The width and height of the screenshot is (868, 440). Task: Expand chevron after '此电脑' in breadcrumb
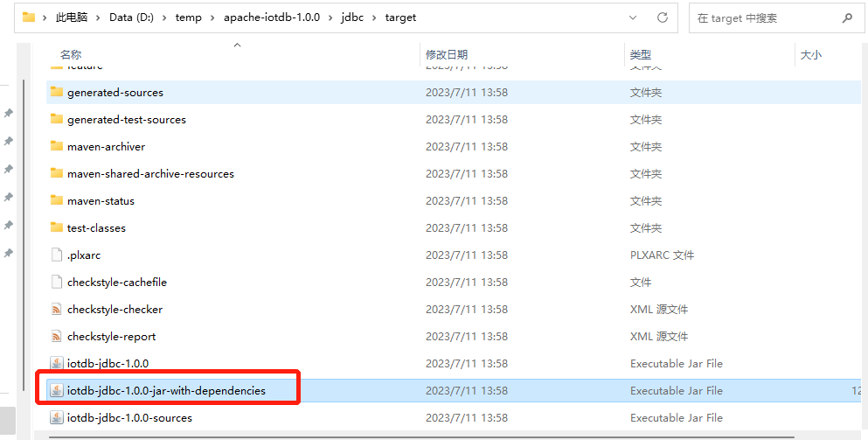[x=98, y=17]
